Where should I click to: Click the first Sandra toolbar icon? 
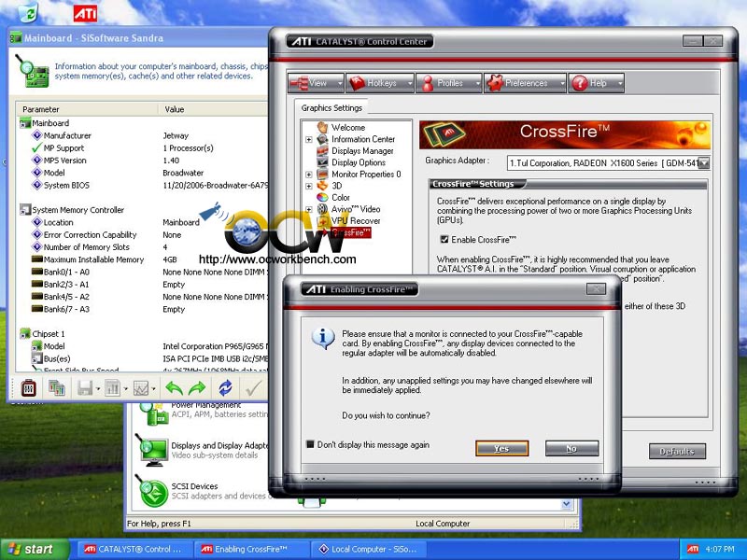click(29, 388)
